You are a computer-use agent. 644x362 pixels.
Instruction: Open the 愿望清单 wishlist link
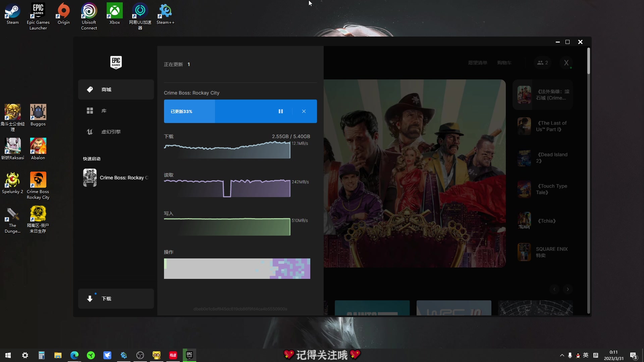[478, 63]
